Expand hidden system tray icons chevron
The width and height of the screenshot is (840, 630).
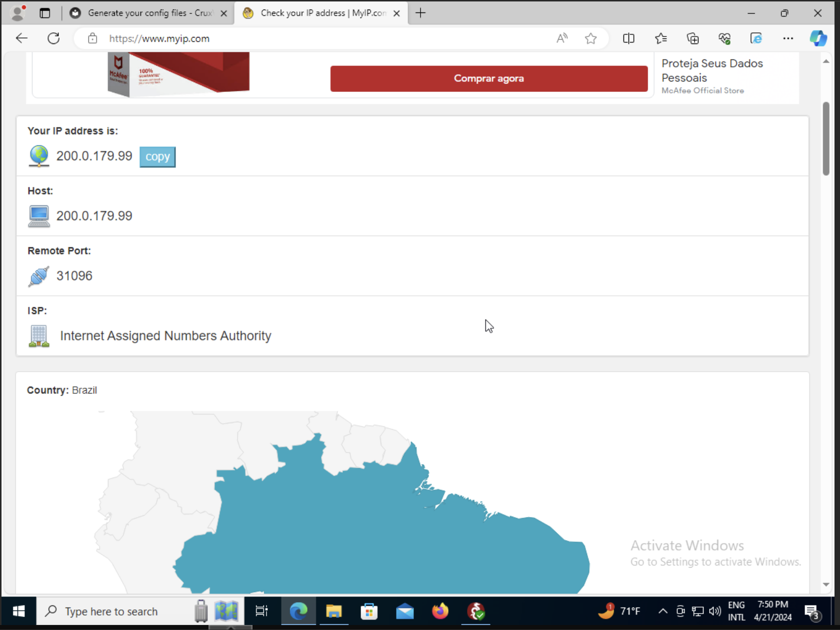click(x=662, y=611)
